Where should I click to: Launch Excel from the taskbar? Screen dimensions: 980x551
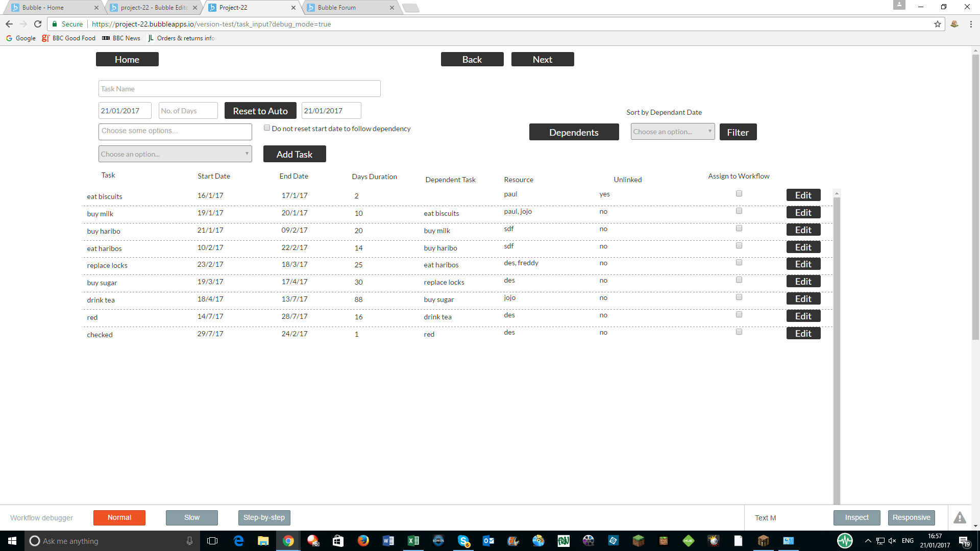[x=413, y=541]
